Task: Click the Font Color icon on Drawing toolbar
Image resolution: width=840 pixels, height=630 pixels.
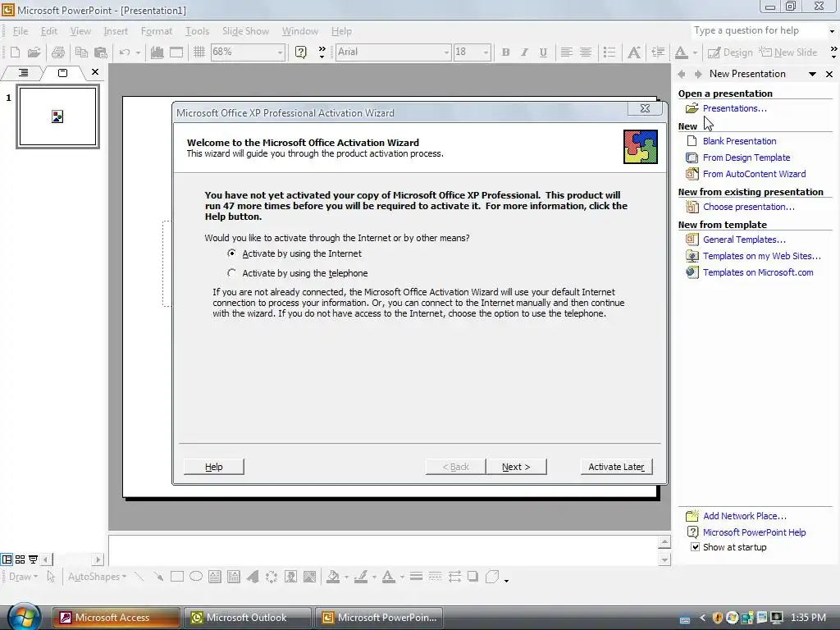Action: click(388, 577)
